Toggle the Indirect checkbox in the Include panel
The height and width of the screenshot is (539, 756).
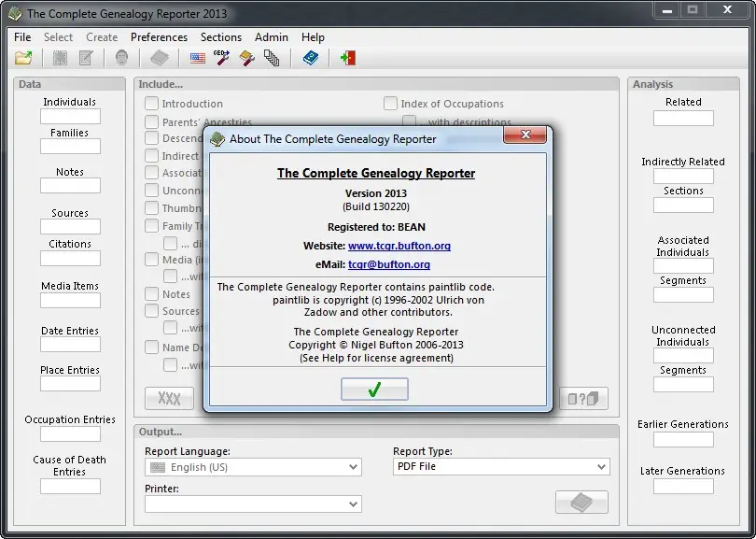151,156
